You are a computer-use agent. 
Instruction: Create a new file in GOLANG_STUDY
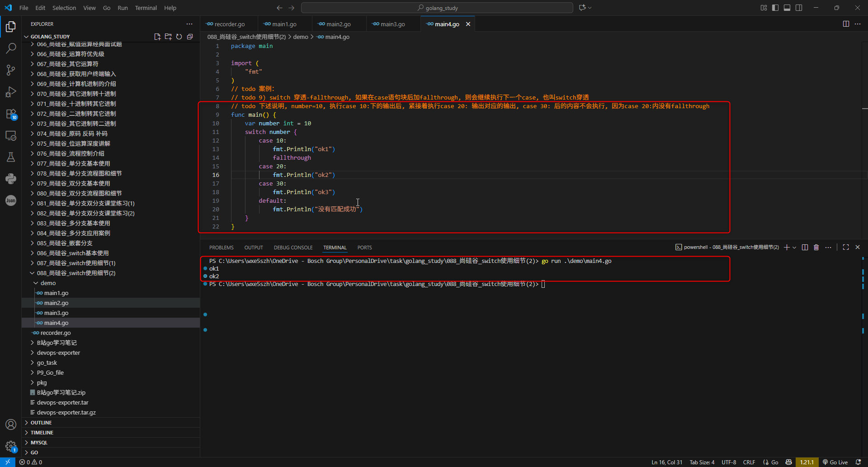click(x=157, y=37)
